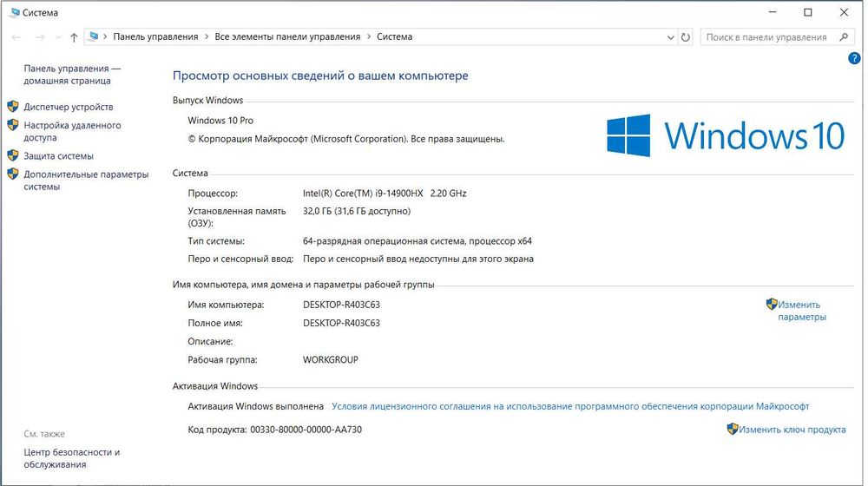Click shield icon next to 'Диспетчер устройств'
This screenshot has height=486, width=868.
pyautogui.click(x=13, y=106)
